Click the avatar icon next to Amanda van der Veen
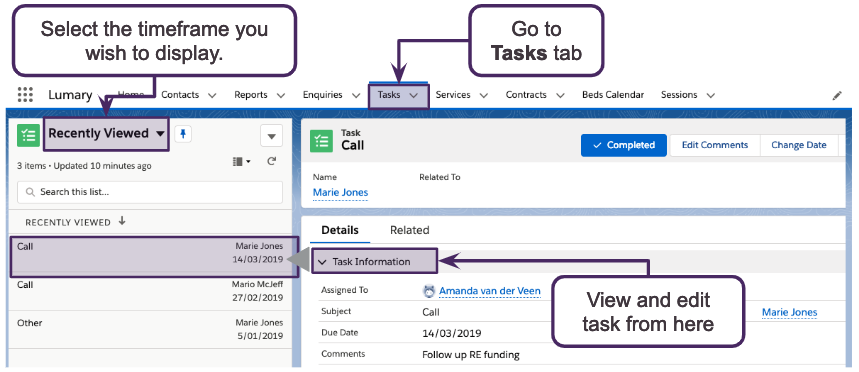Viewport: 859px width, 372px height. (x=430, y=291)
